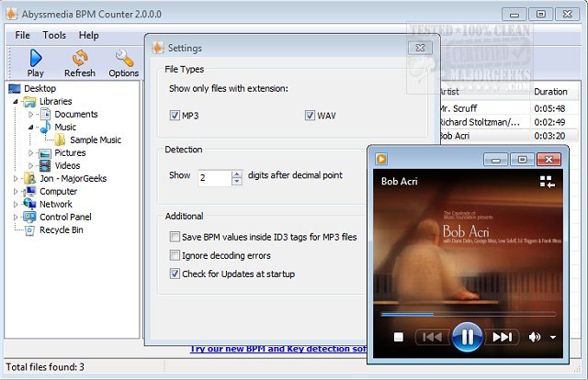Decrease decimal digits with down arrow
Image resolution: width=588 pixels, height=380 pixels.
pyautogui.click(x=237, y=182)
